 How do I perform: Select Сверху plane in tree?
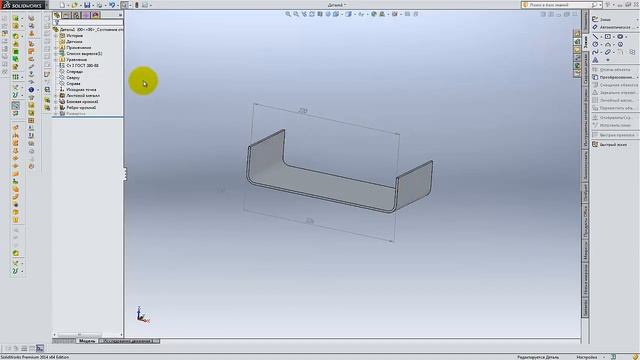[73, 78]
